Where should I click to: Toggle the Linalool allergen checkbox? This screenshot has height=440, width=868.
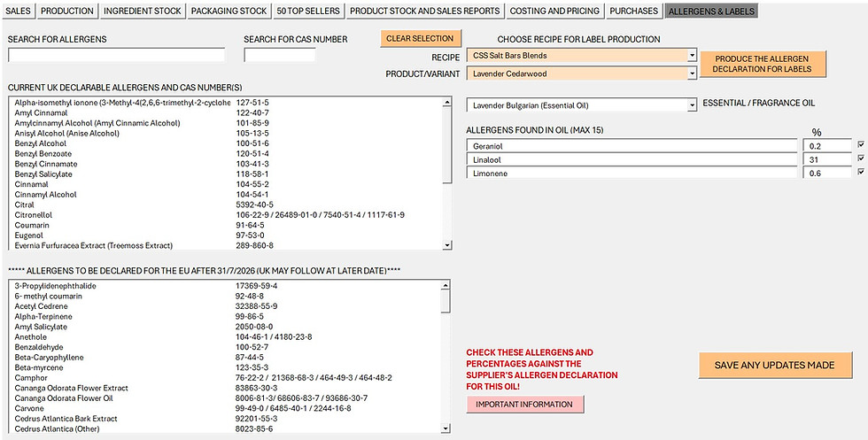(x=861, y=158)
